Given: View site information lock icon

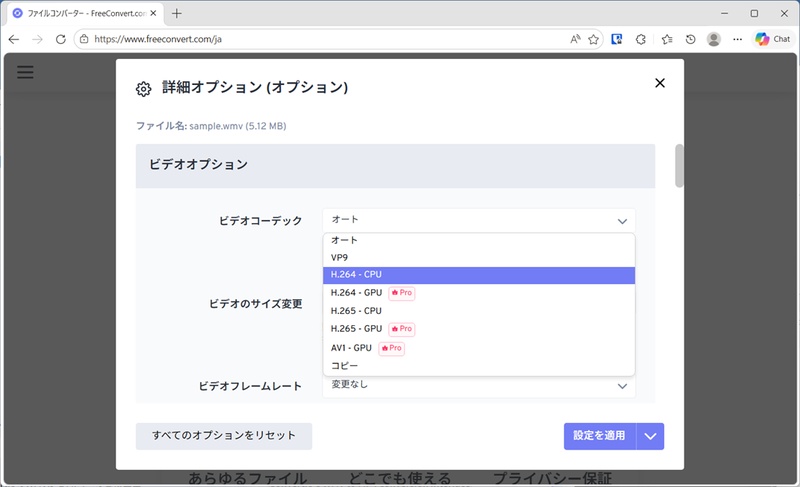Looking at the screenshot, I should point(84,39).
